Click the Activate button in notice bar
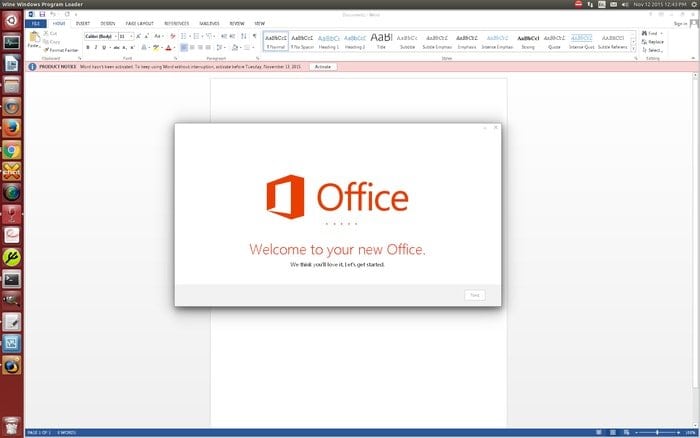This screenshot has height=438, width=700. pos(323,67)
